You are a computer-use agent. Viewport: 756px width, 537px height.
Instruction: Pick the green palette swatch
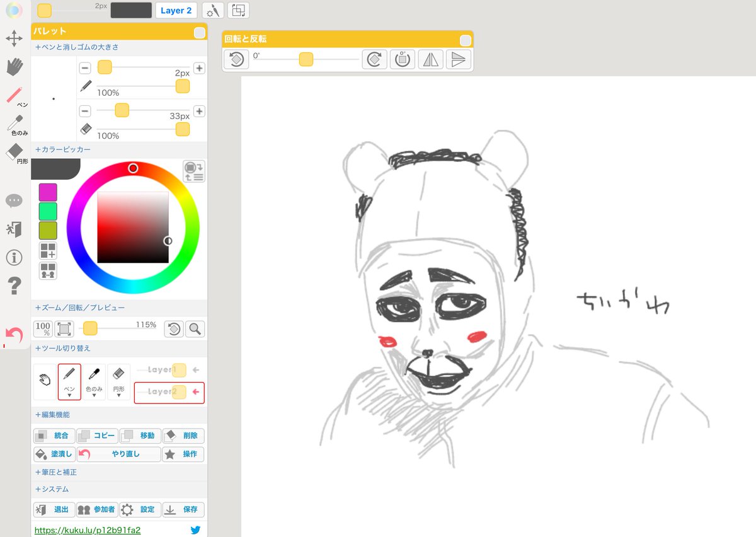coord(48,211)
